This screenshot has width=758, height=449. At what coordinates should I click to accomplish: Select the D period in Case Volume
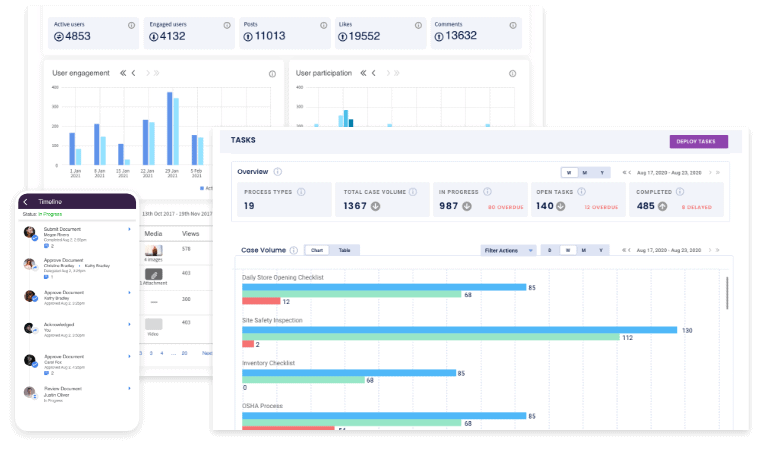point(550,250)
